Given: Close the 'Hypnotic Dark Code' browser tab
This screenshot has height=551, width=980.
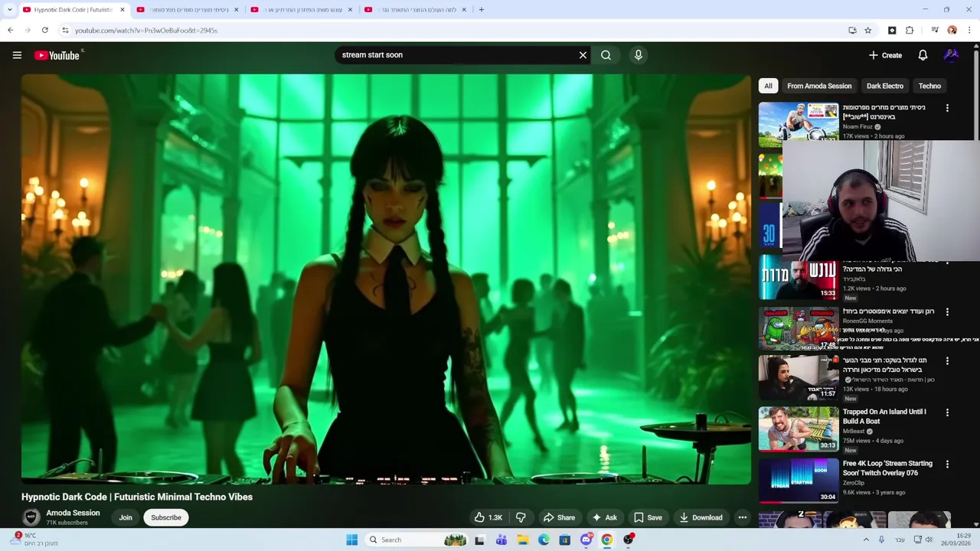Looking at the screenshot, I should click(x=122, y=10).
